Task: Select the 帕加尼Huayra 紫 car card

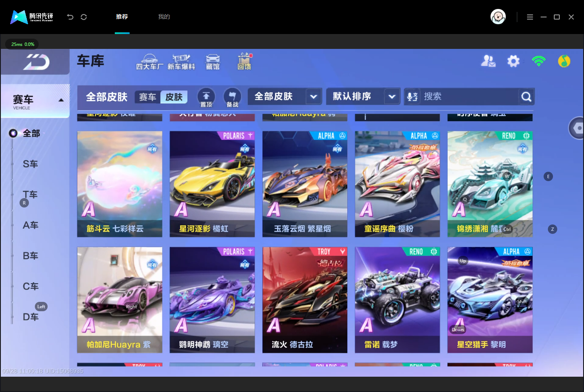Action: [x=119, y=300]
